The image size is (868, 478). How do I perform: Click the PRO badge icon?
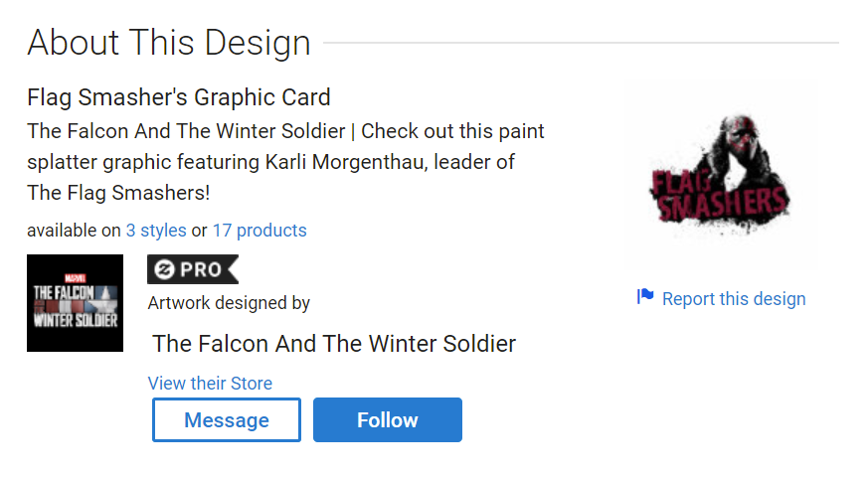pyautogui.click(x=193, y=269)
